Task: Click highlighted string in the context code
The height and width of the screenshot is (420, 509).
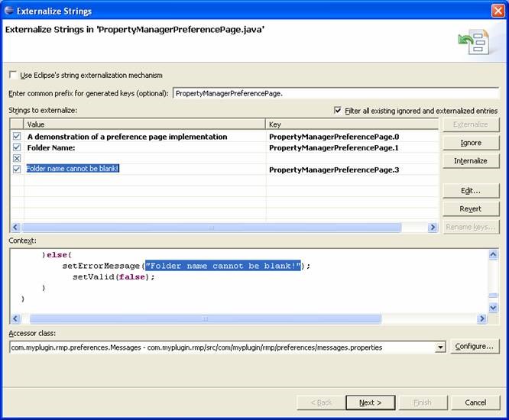Action: 223,266
